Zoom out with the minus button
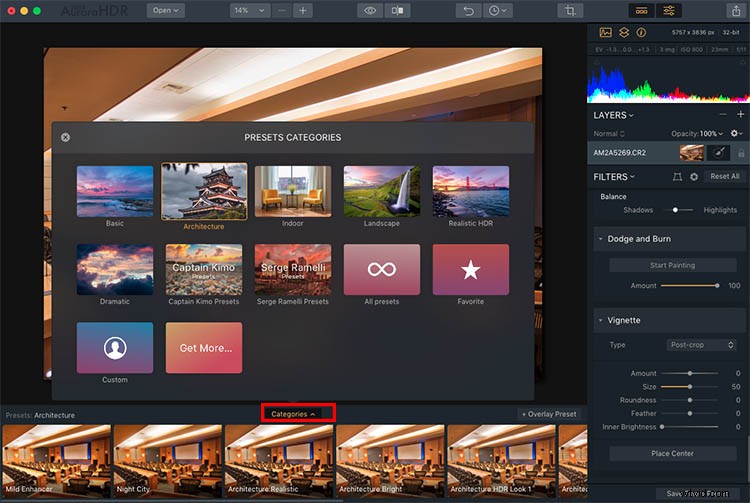This screenshot has width=750, height=503. tap(282, 11)
